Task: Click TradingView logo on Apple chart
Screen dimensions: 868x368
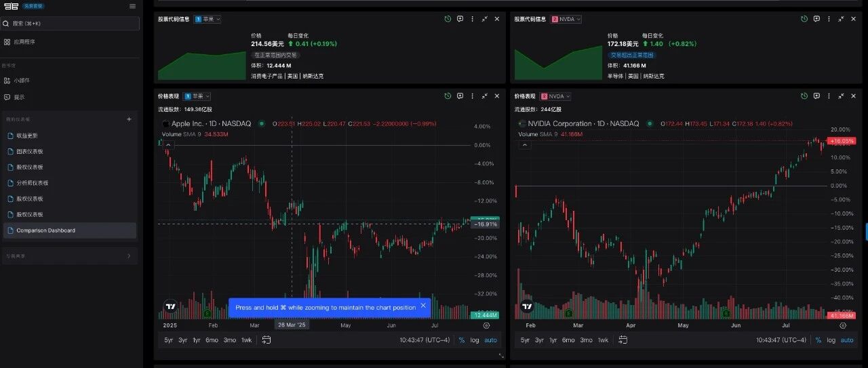Action: coord(171,306)
